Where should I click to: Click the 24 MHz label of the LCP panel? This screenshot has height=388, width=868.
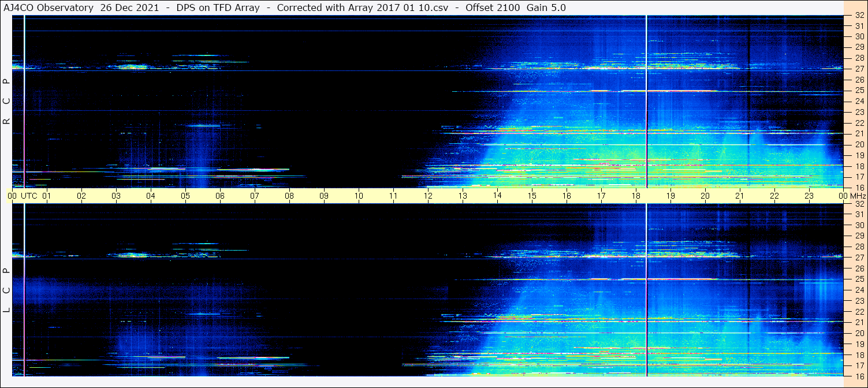(859, 290)
